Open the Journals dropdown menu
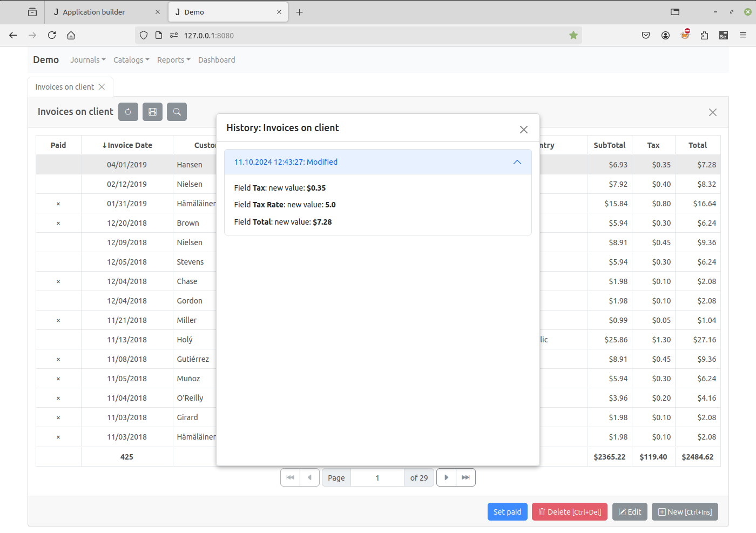Screen dimensions: 756x533 pyautogui.click(x=87, y=60)
